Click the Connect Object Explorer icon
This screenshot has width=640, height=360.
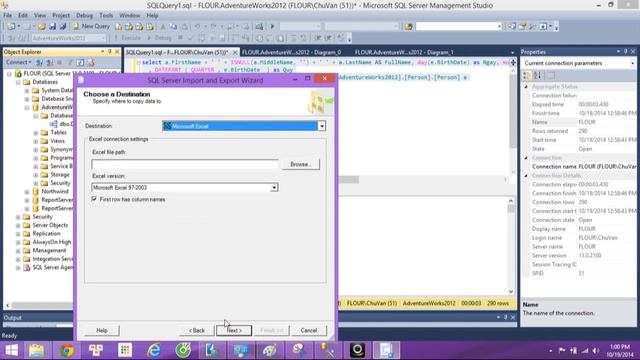point(40,62)
